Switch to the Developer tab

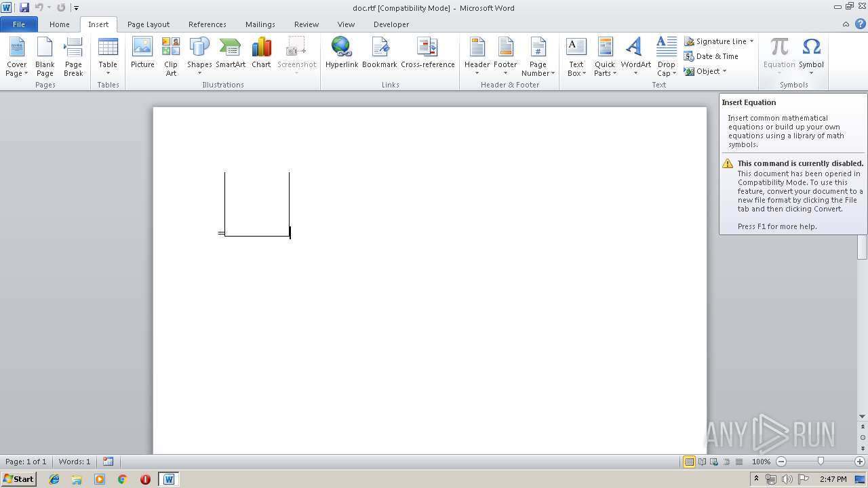(x=391, y=24)
